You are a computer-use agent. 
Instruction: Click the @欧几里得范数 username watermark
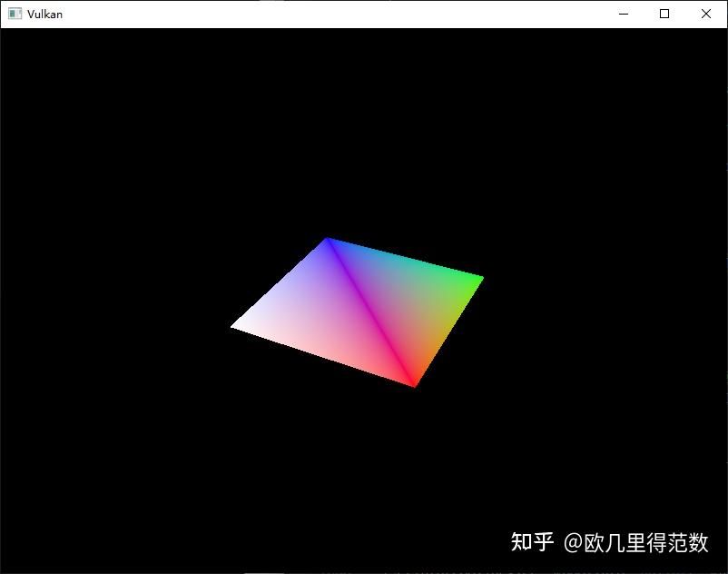tap(635, 540)
